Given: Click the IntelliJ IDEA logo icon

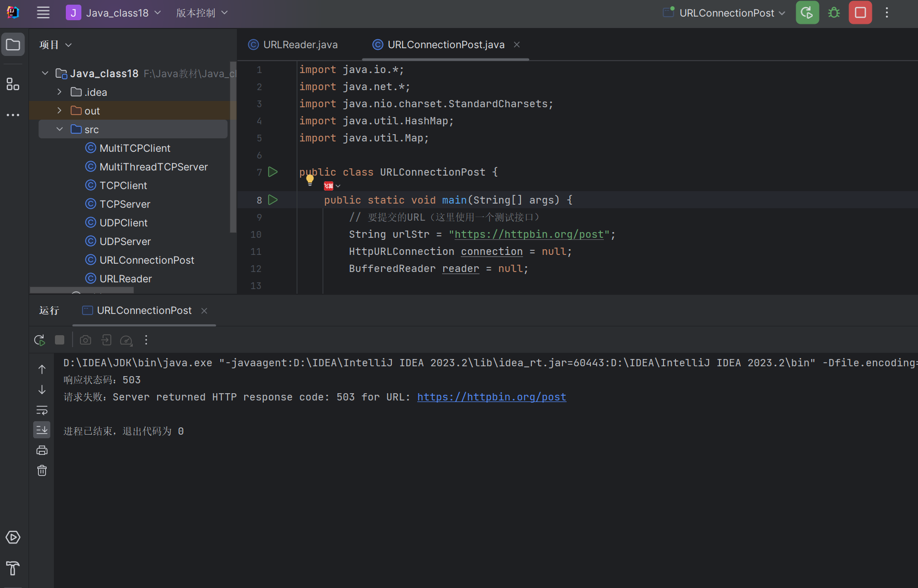Looking at the screenshot, I should 13,12.
